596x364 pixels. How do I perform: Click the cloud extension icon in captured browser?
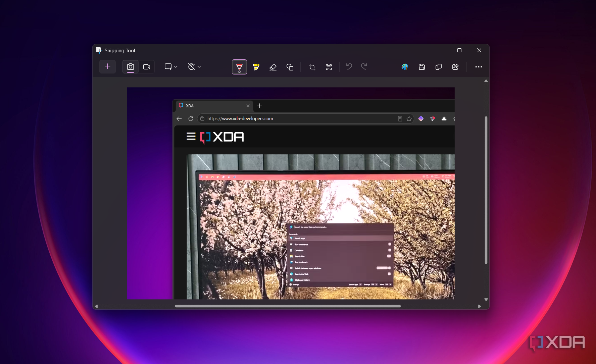point(444,119)
